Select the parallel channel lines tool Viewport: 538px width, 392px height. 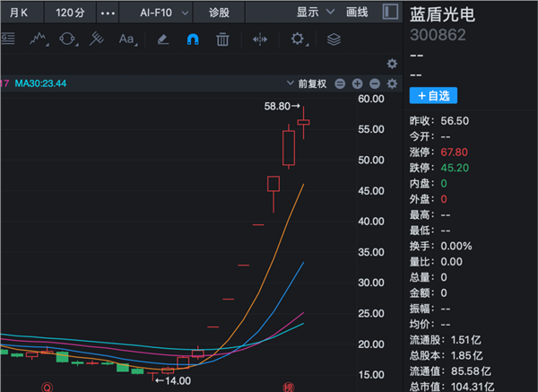click(x=97, y=39)
